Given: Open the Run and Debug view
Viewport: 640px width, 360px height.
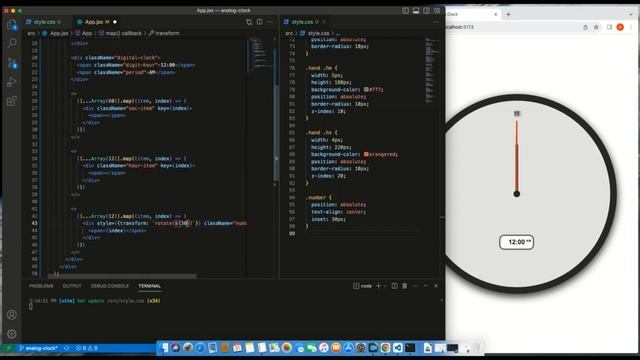Looking at the screenshot, I should coord(12,82).
